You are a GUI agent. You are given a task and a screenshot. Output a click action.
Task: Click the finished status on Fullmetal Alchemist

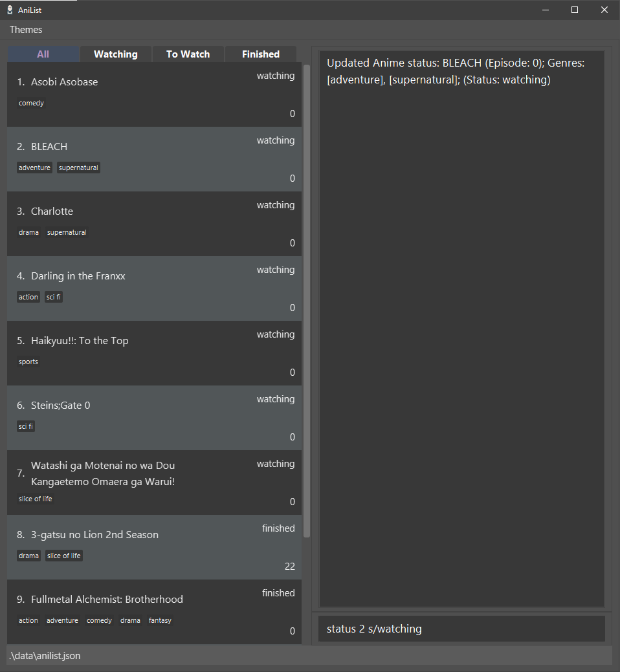tap(278, 593)
